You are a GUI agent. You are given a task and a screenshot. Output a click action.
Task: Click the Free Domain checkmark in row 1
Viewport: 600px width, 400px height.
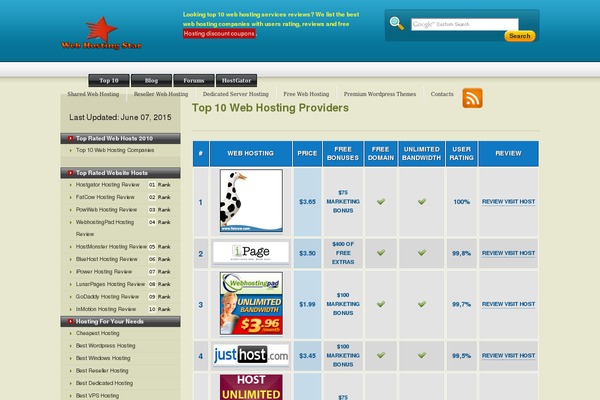pos(381,201)
